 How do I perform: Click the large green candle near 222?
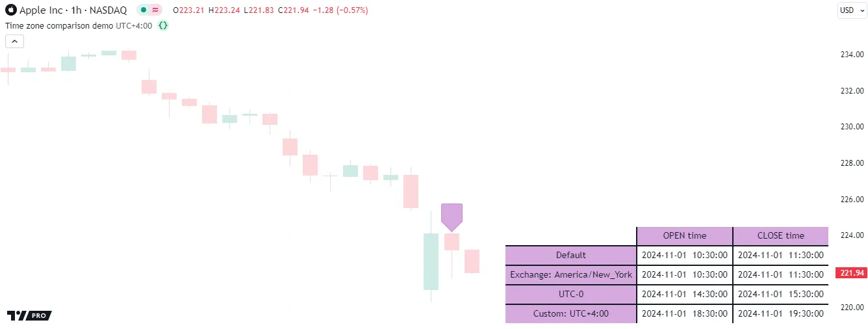[431, 261]
